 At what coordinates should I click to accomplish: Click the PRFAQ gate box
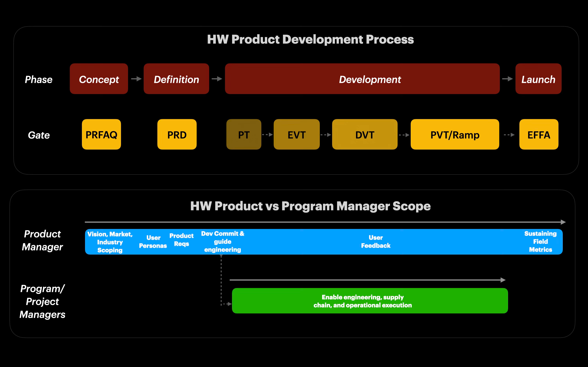point(101,134)
